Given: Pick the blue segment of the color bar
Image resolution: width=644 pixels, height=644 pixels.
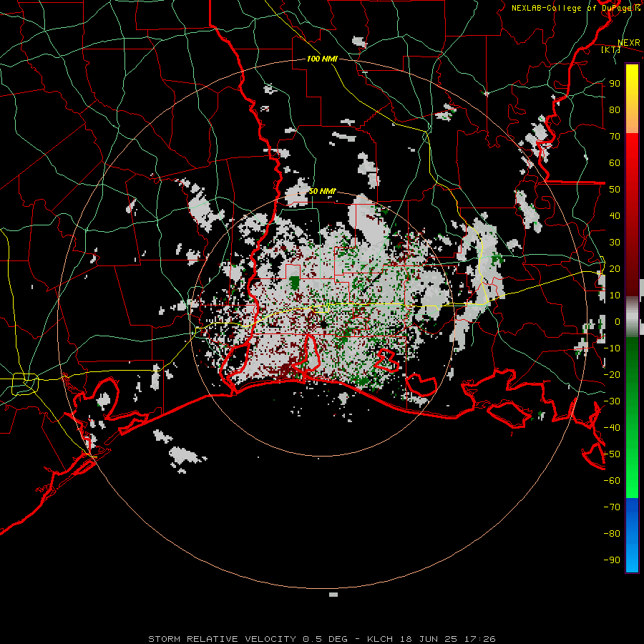Looking at the screenshot, I should tap(632, 535).
